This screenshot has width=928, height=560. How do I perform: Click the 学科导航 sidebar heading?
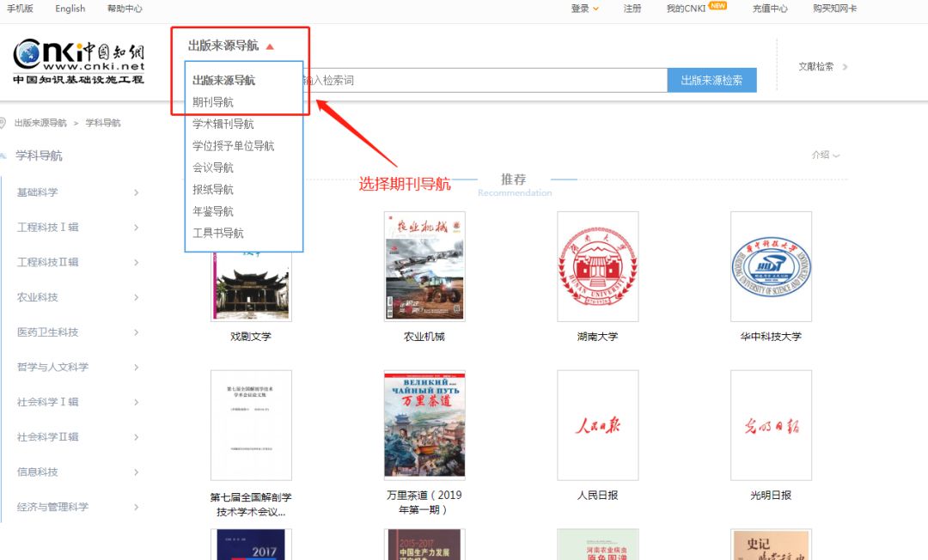click(39, 155)
